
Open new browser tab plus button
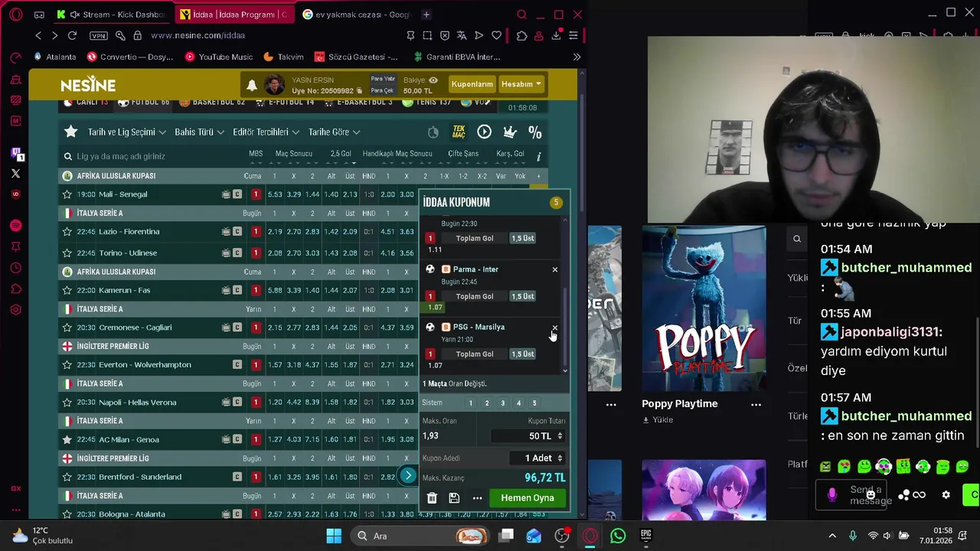click(426, 15)
